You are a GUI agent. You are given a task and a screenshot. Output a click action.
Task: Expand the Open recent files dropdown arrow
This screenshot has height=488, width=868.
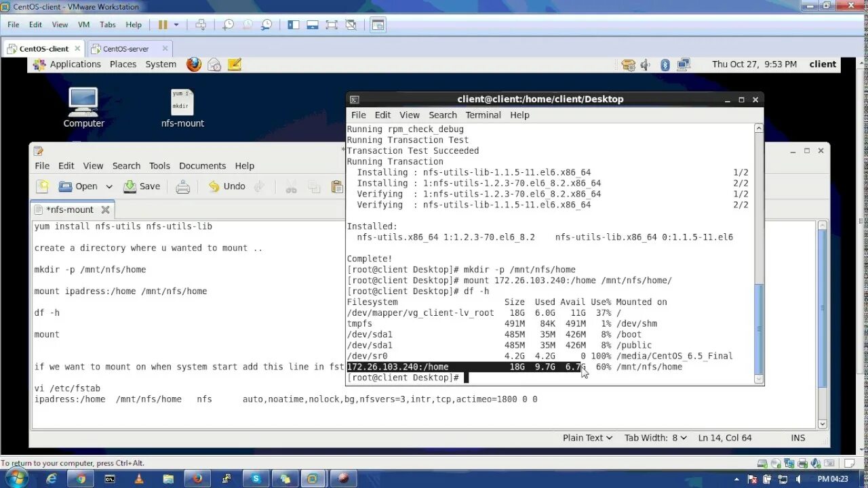tap(108, 186)
